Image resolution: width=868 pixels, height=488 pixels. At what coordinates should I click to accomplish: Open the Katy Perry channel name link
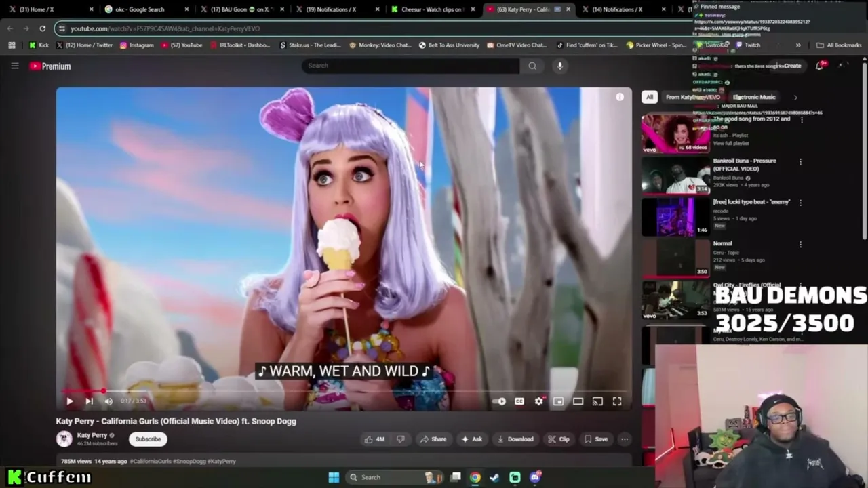[92, 435]
